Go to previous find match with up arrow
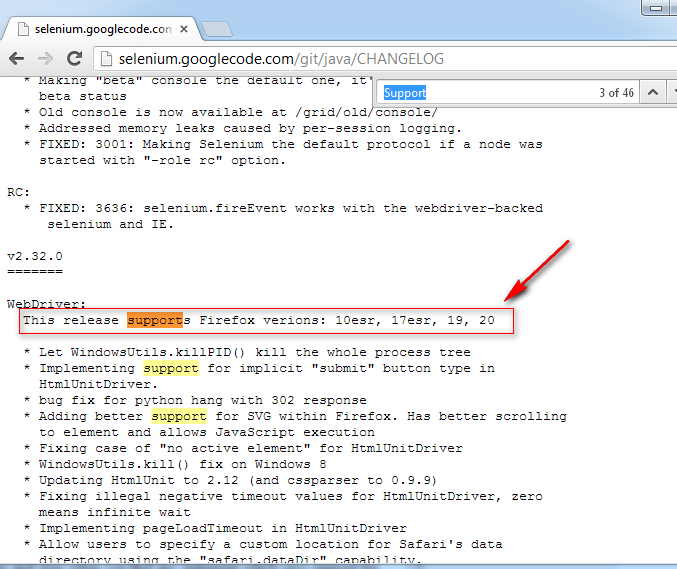The width and height of the screenshot is (677, 569). point(653,92)
